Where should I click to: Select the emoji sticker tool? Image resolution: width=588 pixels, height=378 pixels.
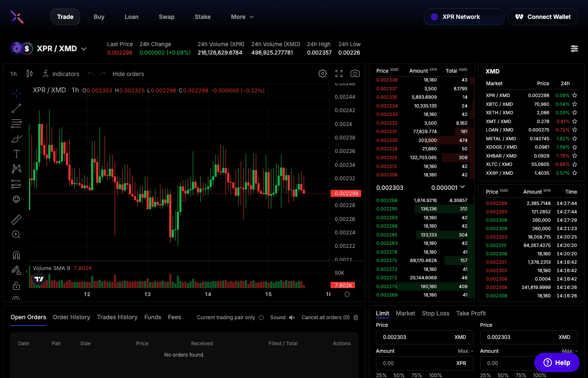16,199
